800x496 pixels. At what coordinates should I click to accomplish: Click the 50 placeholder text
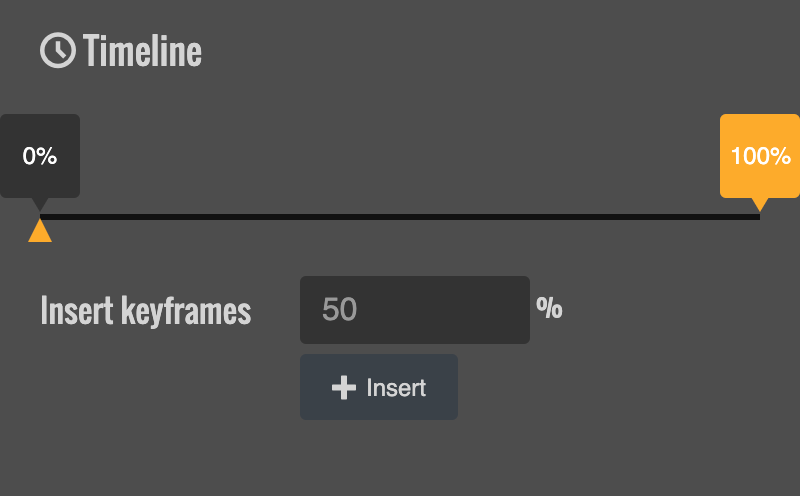pyautogui.click(x=340, y=310)
